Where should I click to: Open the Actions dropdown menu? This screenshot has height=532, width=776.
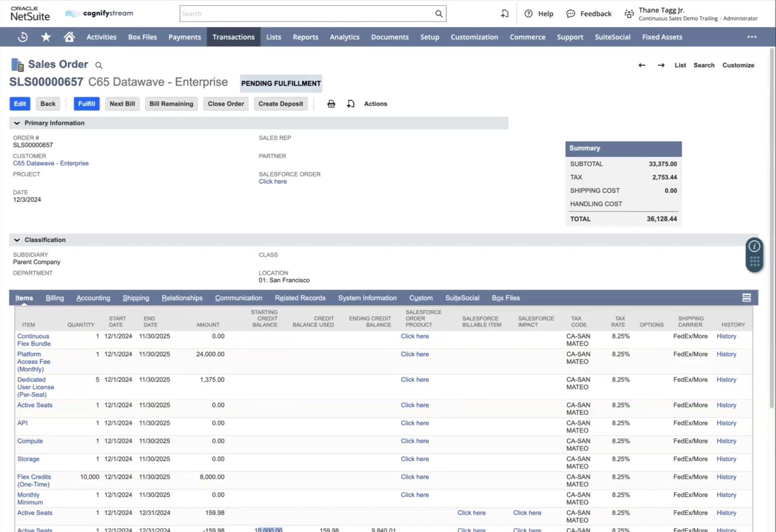(375, 104)
